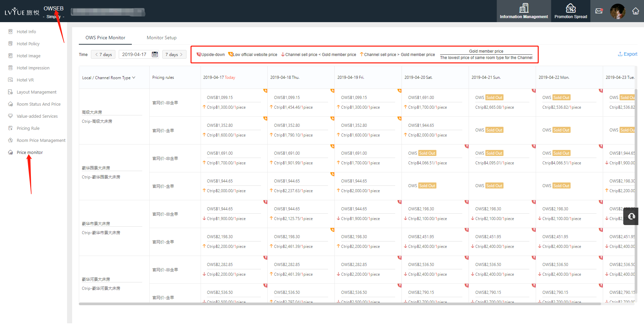Viewport: 644px width, 325px height.
Task: Click Ctrip฿2,125.75/1piece price
Action: [293, 219]
